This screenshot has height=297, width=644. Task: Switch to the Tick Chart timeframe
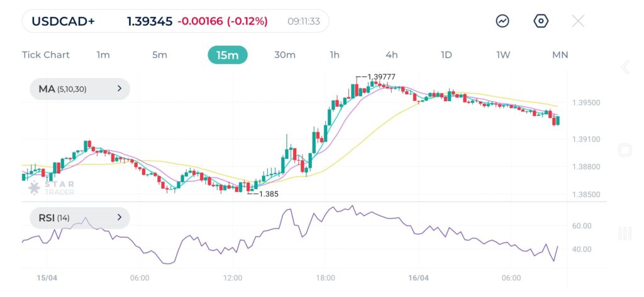click(46, 55)
